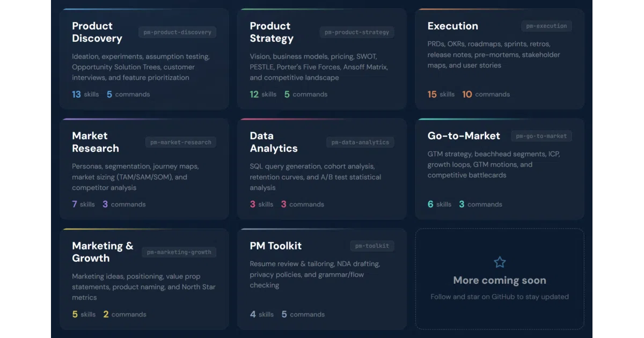Click 13 skills in Product Discovery
Viewport: 644px width, 338px height.
point(85,94)
